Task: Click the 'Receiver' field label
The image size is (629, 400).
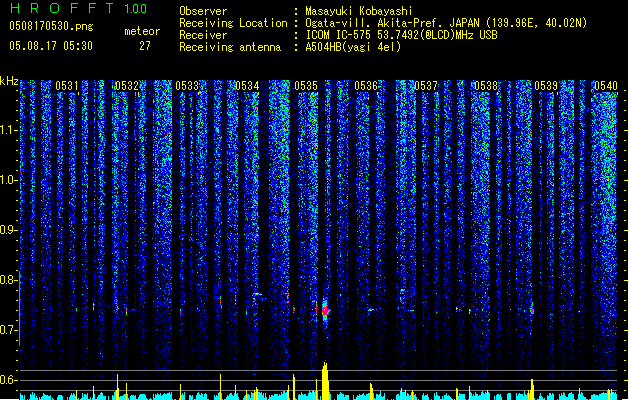Action: coord(203,35)
